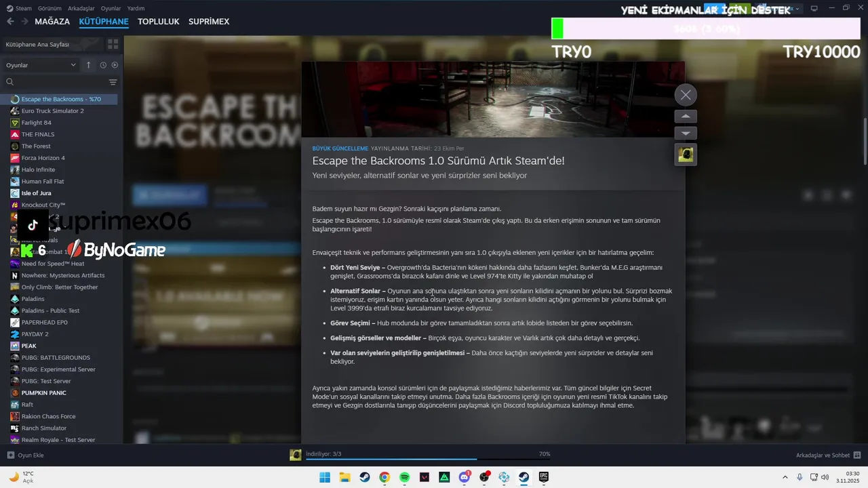Click the PAPERHEAD EP0 game icon
Image resolution: width=868 pixels, height=488 pixels.
point(15,322)
